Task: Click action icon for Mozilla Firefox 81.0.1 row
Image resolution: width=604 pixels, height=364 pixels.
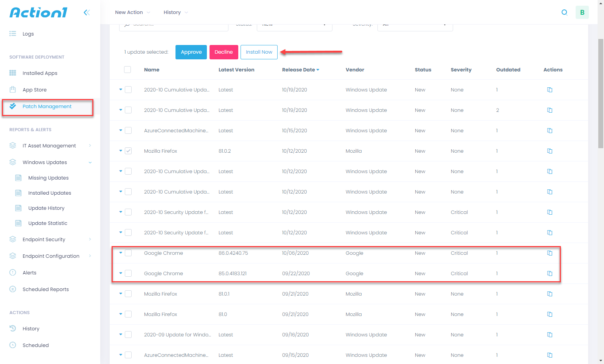Action: 550,294
